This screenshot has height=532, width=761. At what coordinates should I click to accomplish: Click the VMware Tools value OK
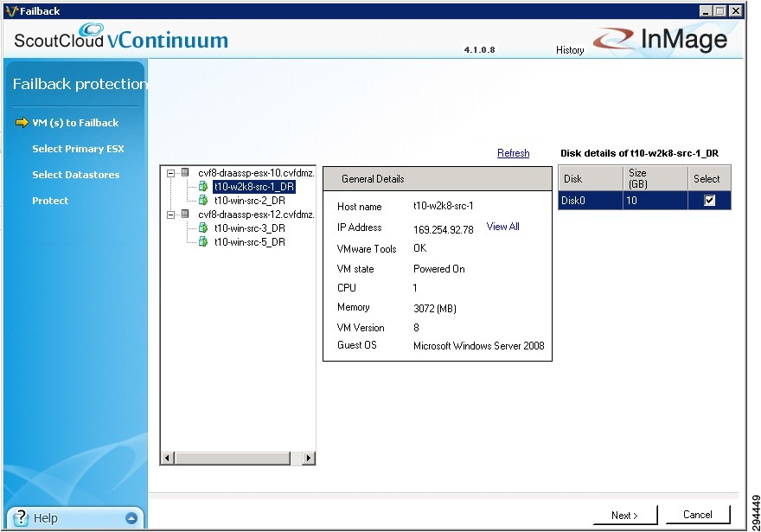coord(419,248)
